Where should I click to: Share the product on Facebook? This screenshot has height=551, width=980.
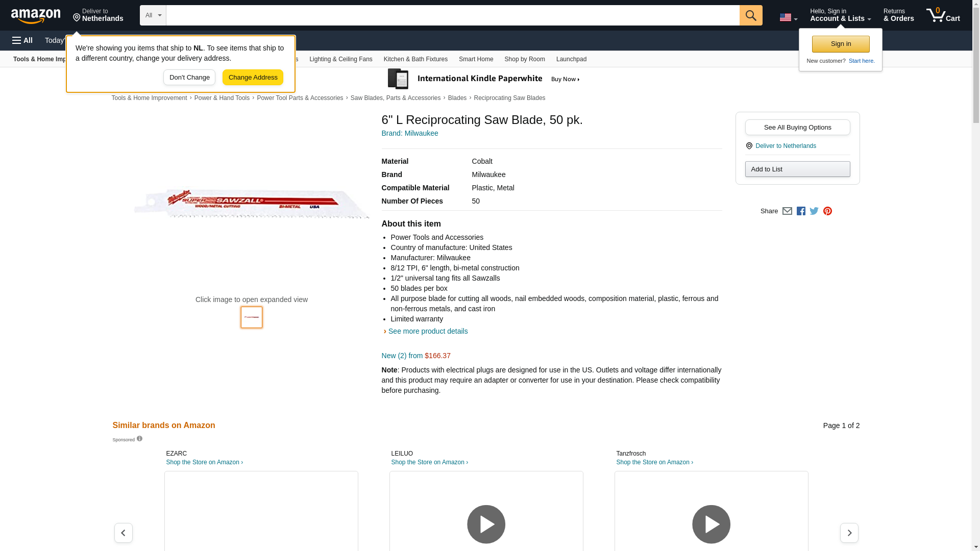point(801,211)
